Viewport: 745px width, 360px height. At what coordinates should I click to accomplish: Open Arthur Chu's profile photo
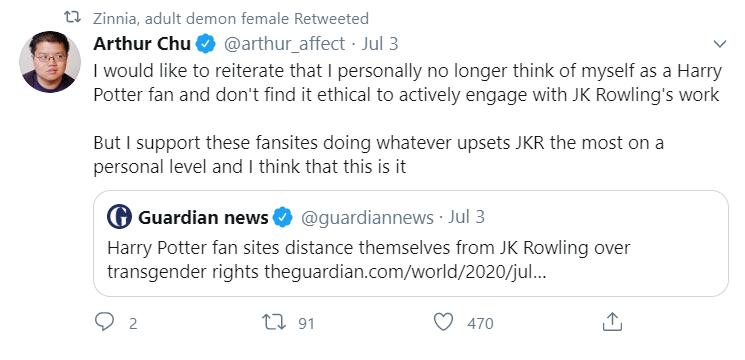[50, 62]
